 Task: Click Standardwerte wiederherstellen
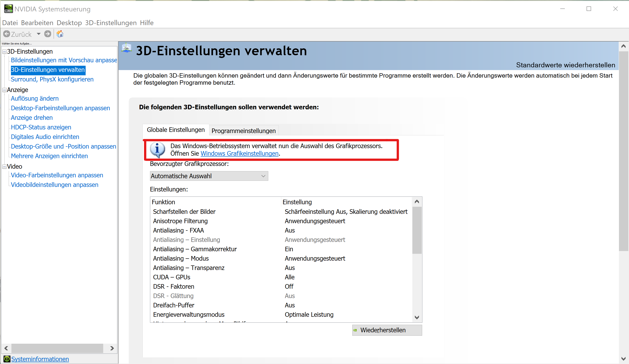[565, 65]
